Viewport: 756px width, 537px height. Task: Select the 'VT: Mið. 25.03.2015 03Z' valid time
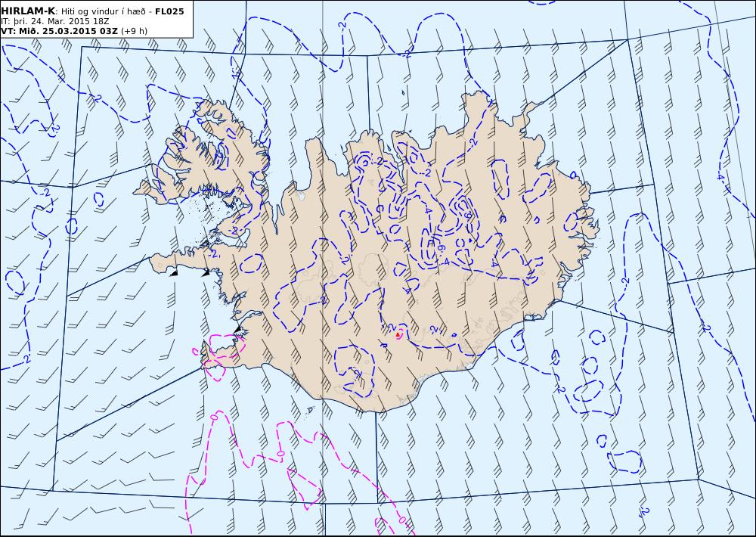click(59, 31)
